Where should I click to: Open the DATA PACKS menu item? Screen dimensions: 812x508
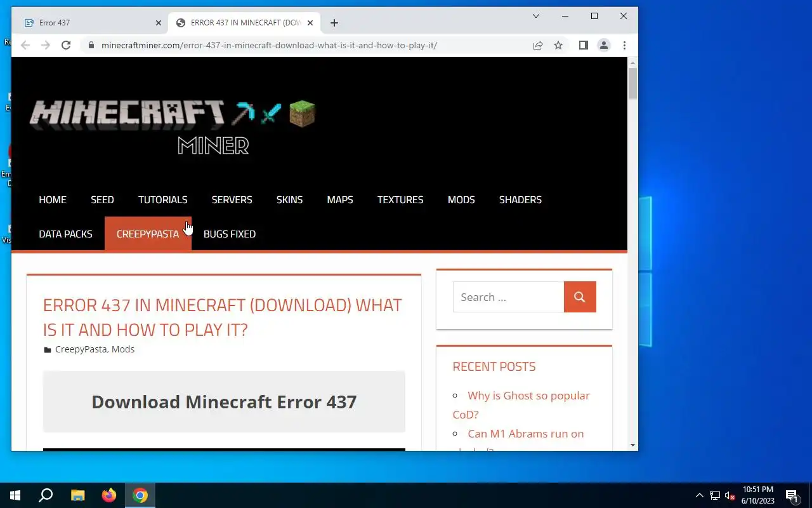(65, 234)
